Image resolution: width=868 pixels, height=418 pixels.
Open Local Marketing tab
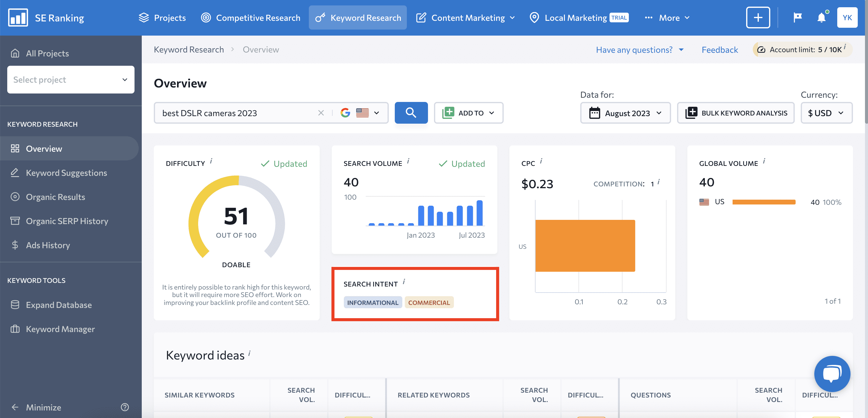coord(578,17)
